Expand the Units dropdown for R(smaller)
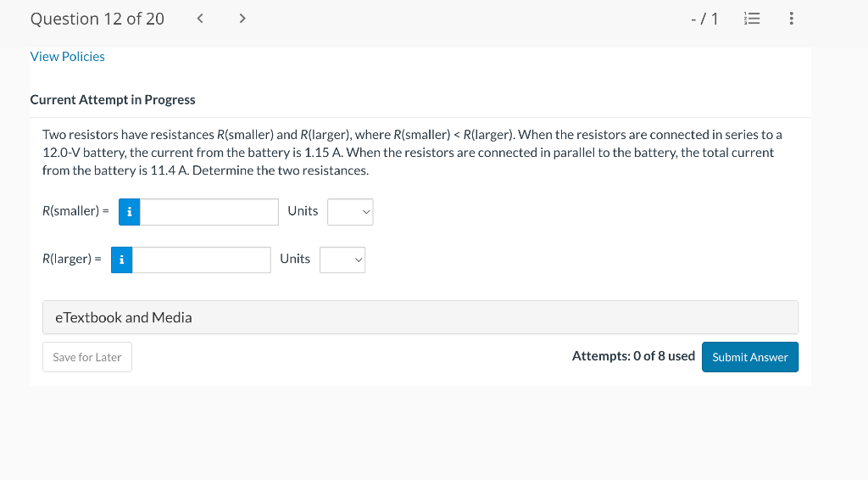 click(x=350, y=212)
